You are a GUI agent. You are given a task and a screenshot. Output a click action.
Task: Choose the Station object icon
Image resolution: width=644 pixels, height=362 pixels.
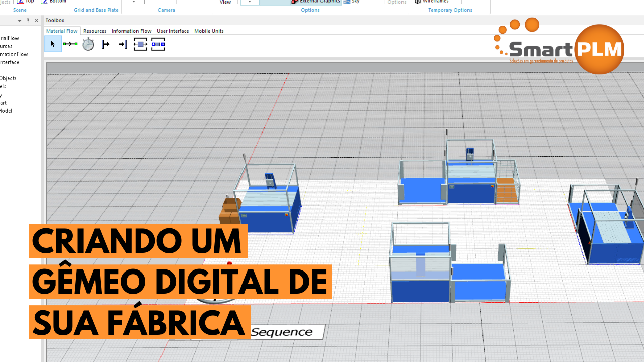point(140,44)
